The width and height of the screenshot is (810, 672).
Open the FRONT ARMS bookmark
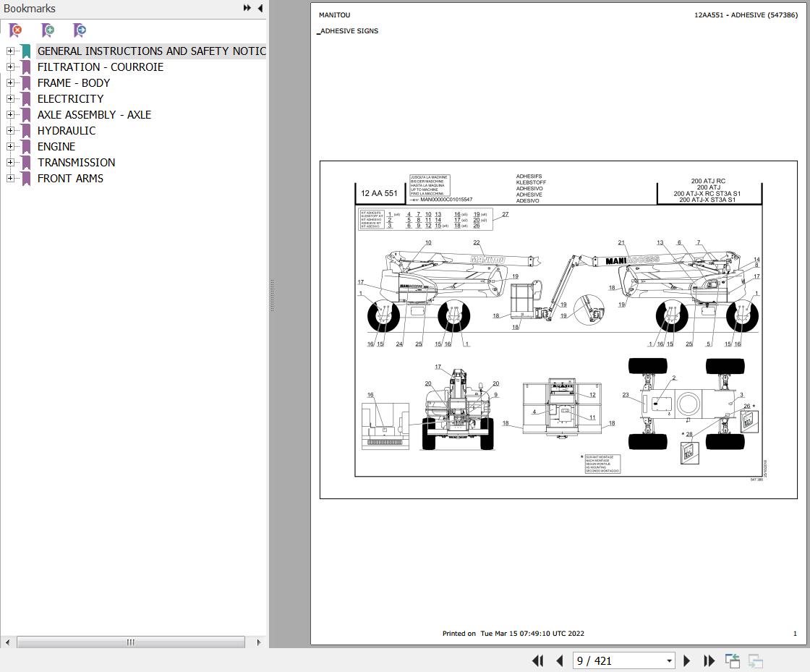pos(70,178)
